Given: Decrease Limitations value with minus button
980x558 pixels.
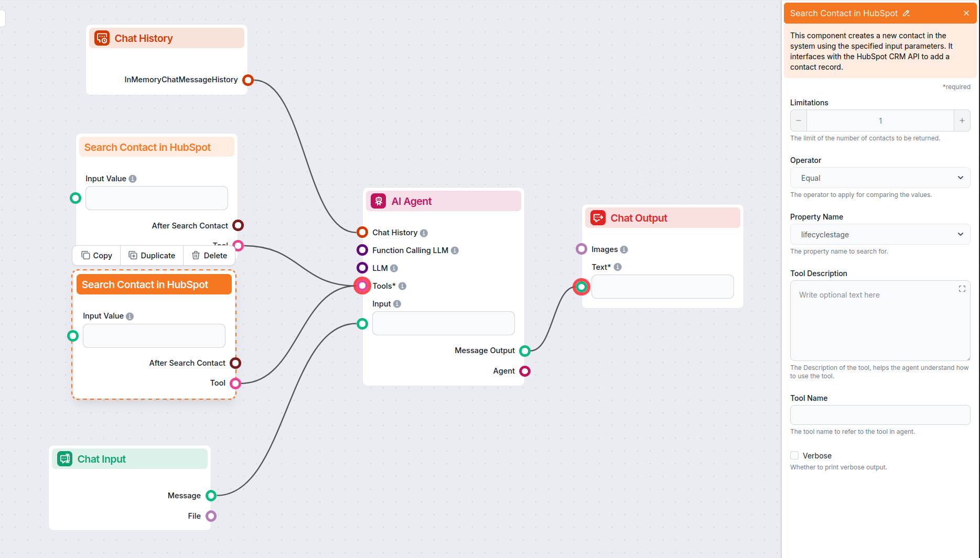Looking at the screenshot, I should [799, 121].
